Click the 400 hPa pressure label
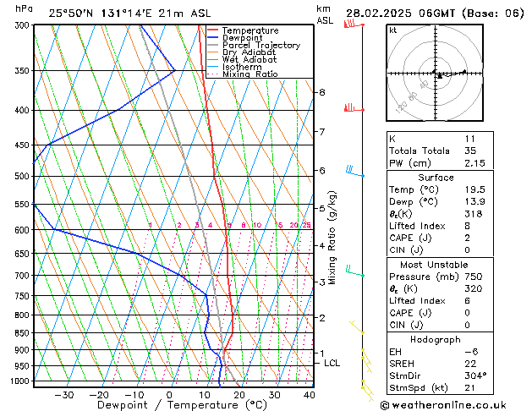The height and width of the screenshot is (411, 532). [24, 110]
